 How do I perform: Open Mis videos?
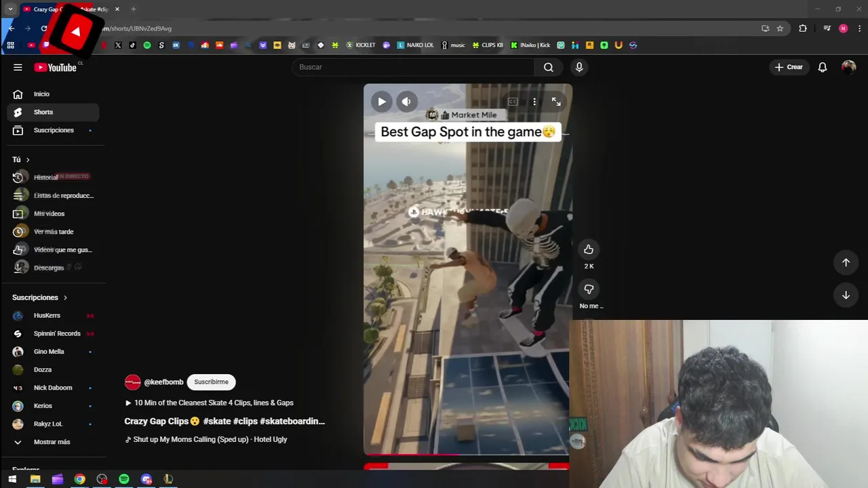point(53,213)
